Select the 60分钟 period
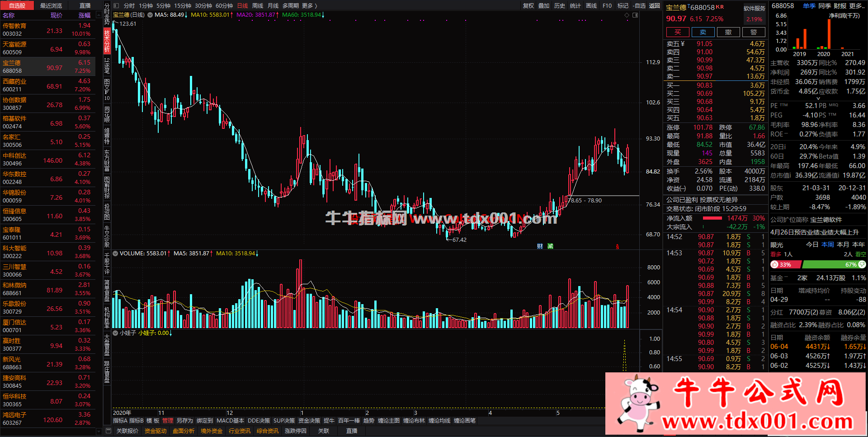This screenshot has height=437, width=868. coord(224,5)
